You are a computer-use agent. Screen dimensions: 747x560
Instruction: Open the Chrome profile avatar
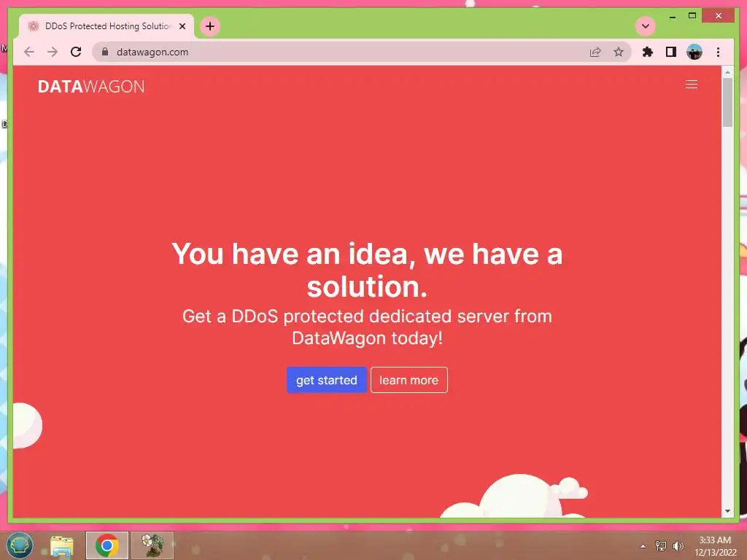(x=694, y=52)
